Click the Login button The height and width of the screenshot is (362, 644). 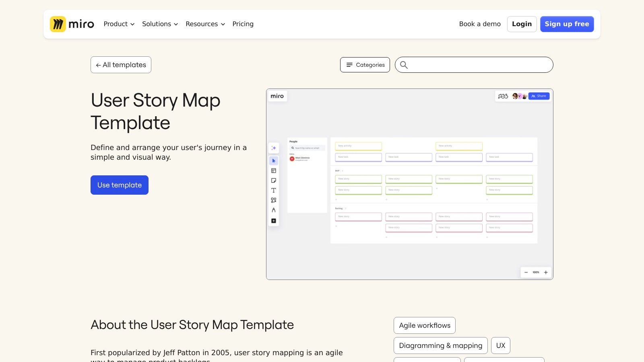point(522,24)
